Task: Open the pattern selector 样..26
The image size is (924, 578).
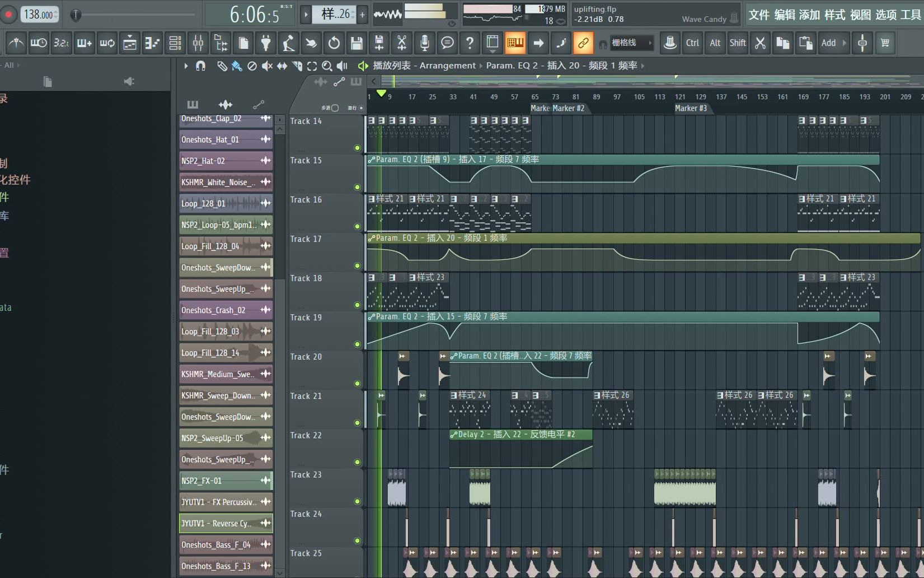Action: point(334,15)
